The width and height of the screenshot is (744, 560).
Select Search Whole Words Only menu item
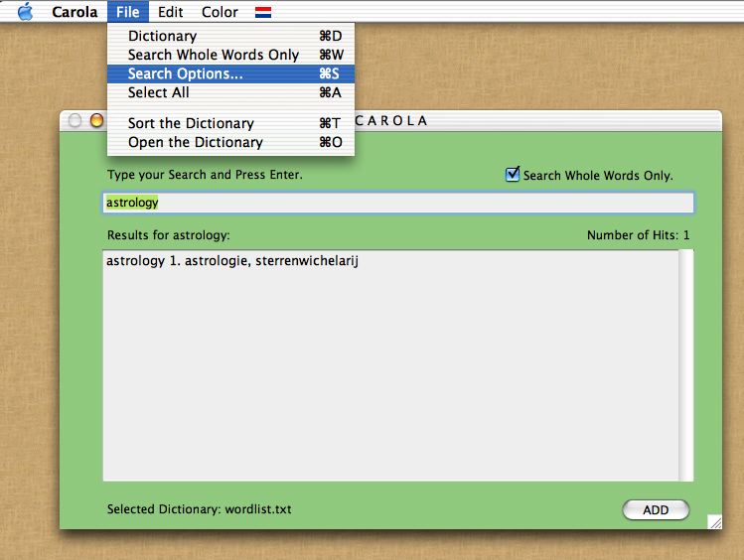point(230,55)
